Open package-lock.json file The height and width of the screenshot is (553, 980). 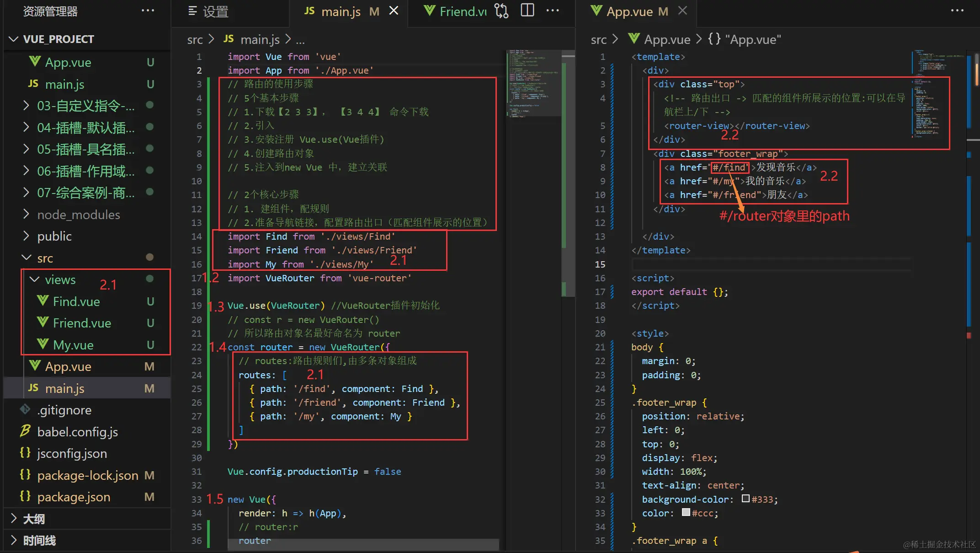coord(87,475)
